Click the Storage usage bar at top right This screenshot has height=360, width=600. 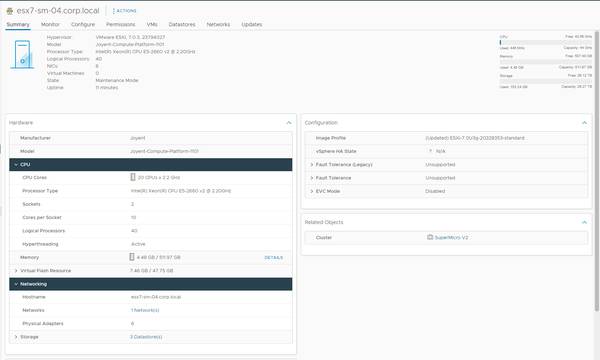click(545, 81)
